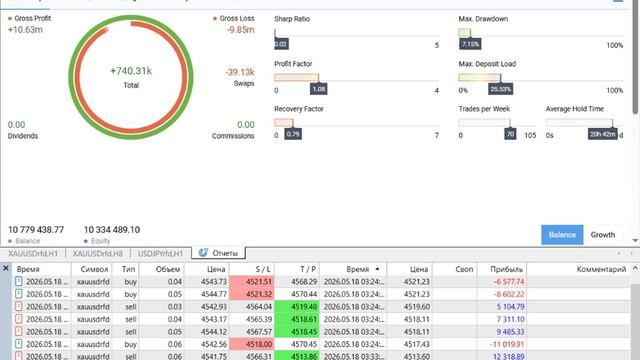
Task: Sort by first Время column header
Action: [42, 269]
